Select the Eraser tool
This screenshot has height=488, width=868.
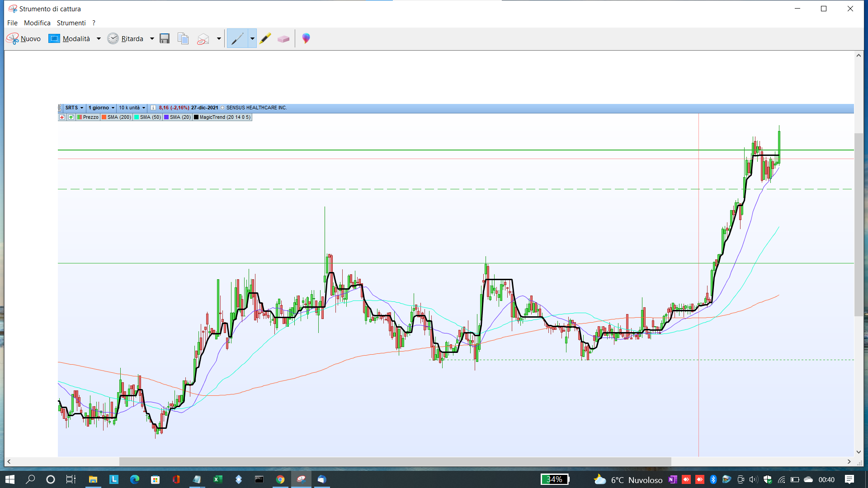283,39
